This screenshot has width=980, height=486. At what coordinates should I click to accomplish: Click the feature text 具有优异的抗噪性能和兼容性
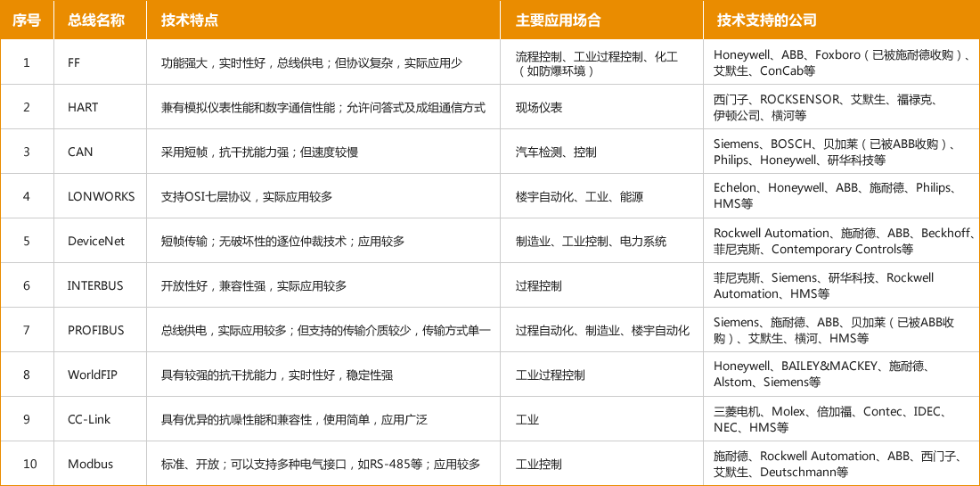(x=236, y=419)
